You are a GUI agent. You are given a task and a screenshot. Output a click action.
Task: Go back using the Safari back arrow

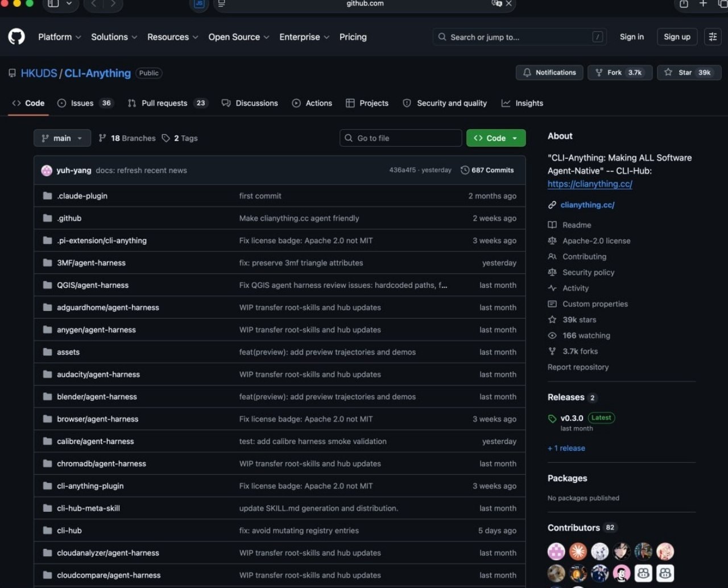coord(94,3)
